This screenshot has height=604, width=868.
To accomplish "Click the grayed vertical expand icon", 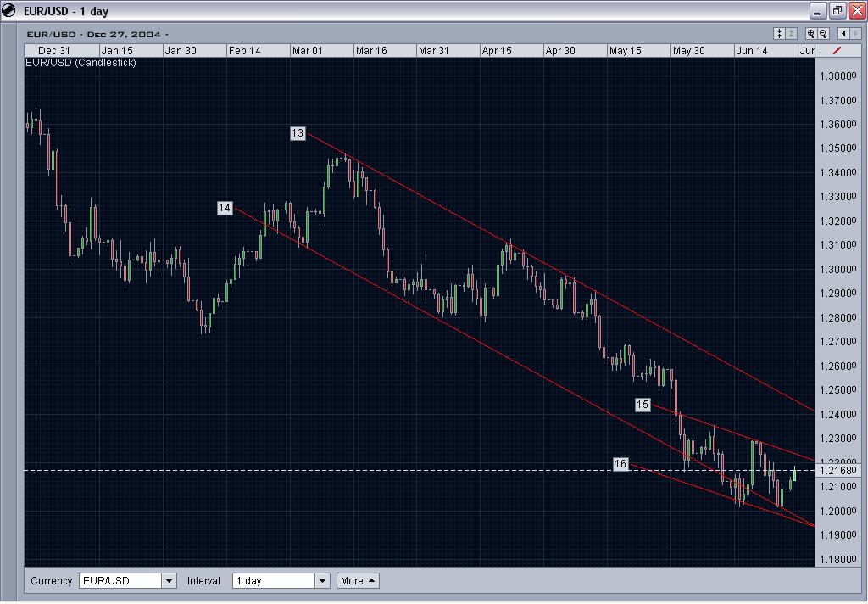I will pos(791,34).
